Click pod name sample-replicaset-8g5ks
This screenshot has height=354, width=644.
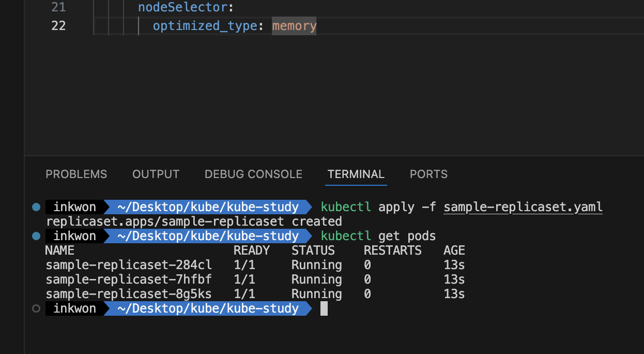(129, 294)
